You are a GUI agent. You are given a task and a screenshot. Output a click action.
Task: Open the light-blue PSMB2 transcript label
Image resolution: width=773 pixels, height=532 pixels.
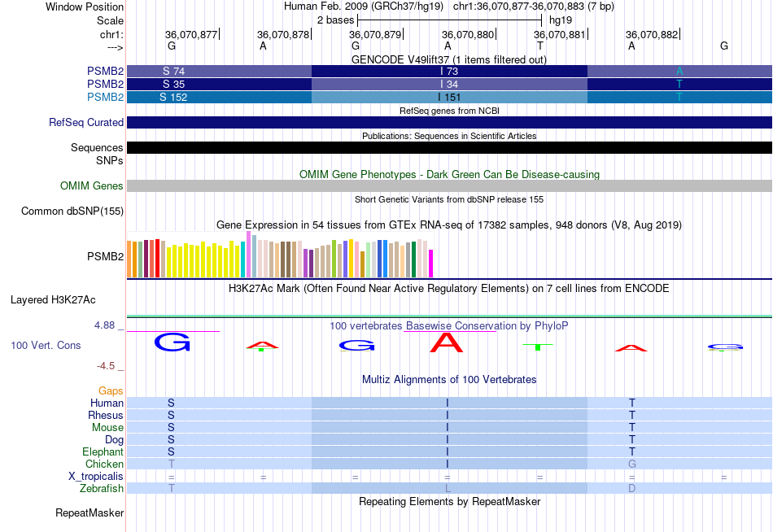coord(105,97)
